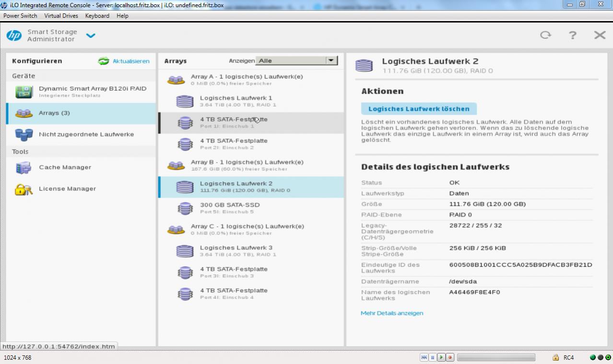This screenshot has width=613, height=364.
Task: Open Cache Manager tool
Action: click(81, 167)
